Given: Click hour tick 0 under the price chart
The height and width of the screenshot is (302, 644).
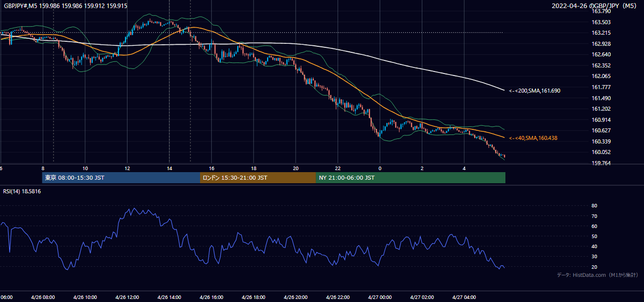Looking at the screenshot, I should [x=380, y=168].
